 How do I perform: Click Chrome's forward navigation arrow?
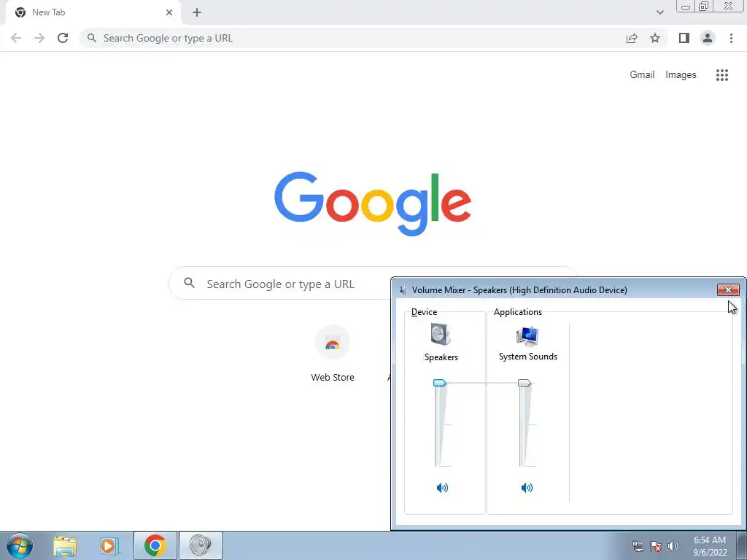point(39,38)
